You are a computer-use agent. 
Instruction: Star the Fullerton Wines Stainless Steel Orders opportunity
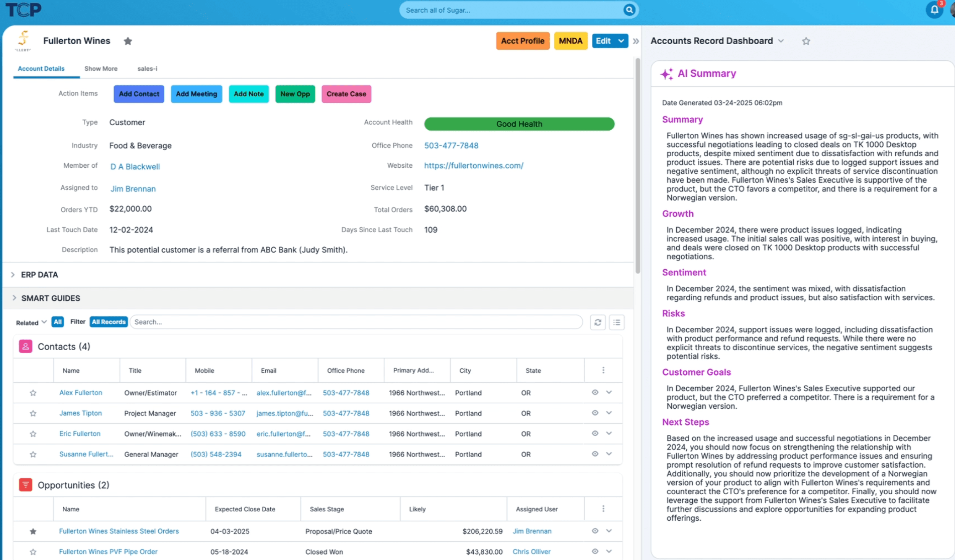(33, 531)
